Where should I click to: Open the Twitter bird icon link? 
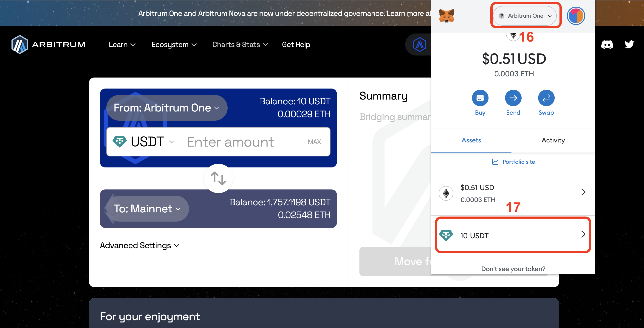point(629,44)
